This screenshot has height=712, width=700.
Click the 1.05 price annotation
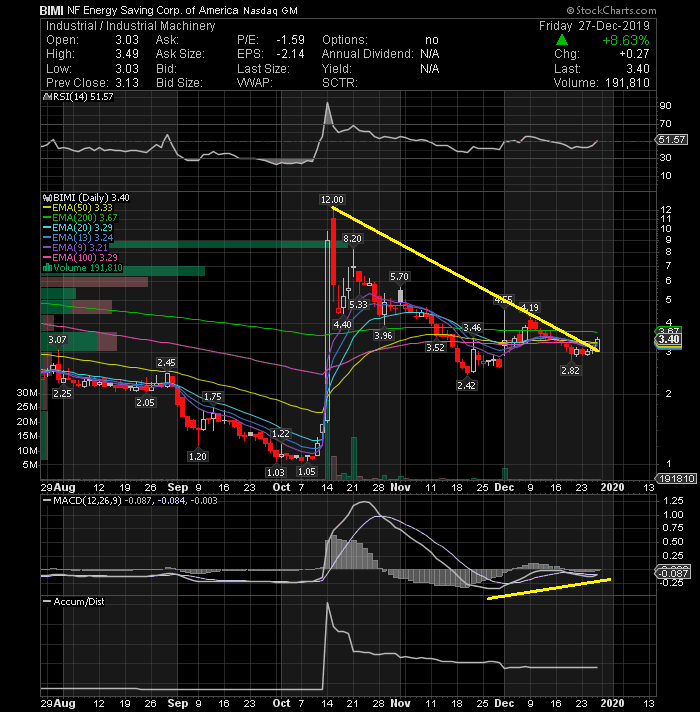coord(306,472)
